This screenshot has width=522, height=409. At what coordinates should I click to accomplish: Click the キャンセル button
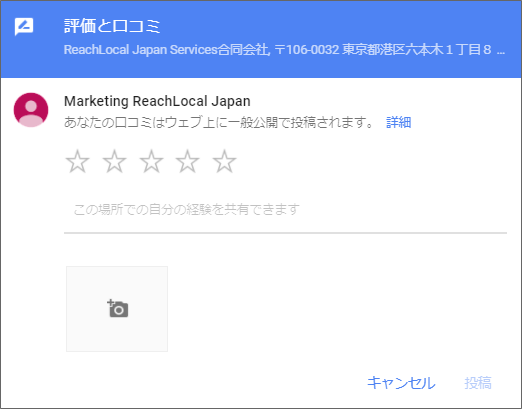tap(401, 383)
